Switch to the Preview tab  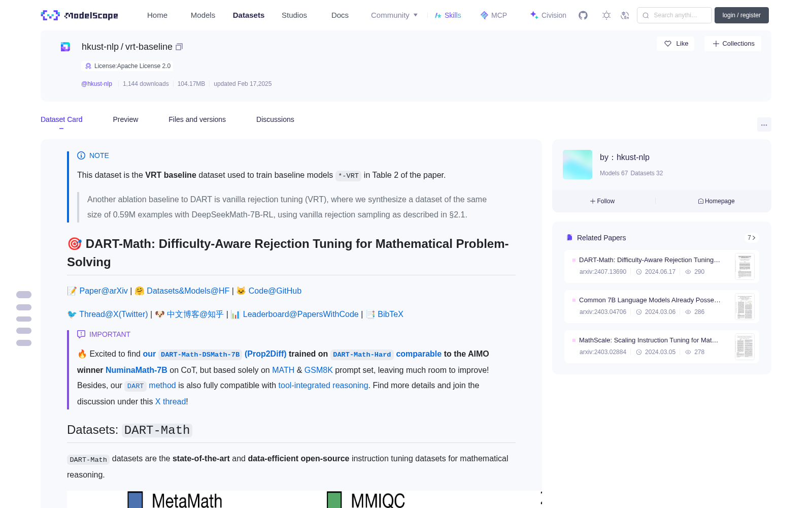(125, 119)
